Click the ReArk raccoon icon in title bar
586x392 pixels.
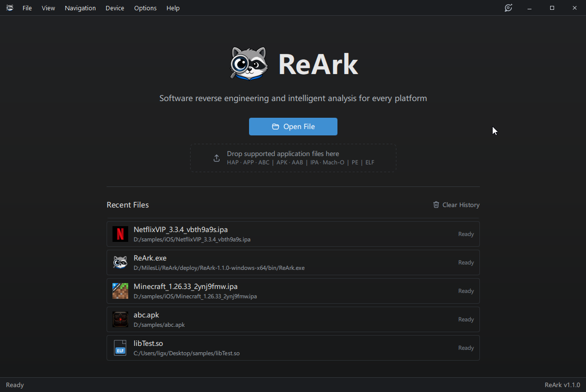click(x=10, y=8)
